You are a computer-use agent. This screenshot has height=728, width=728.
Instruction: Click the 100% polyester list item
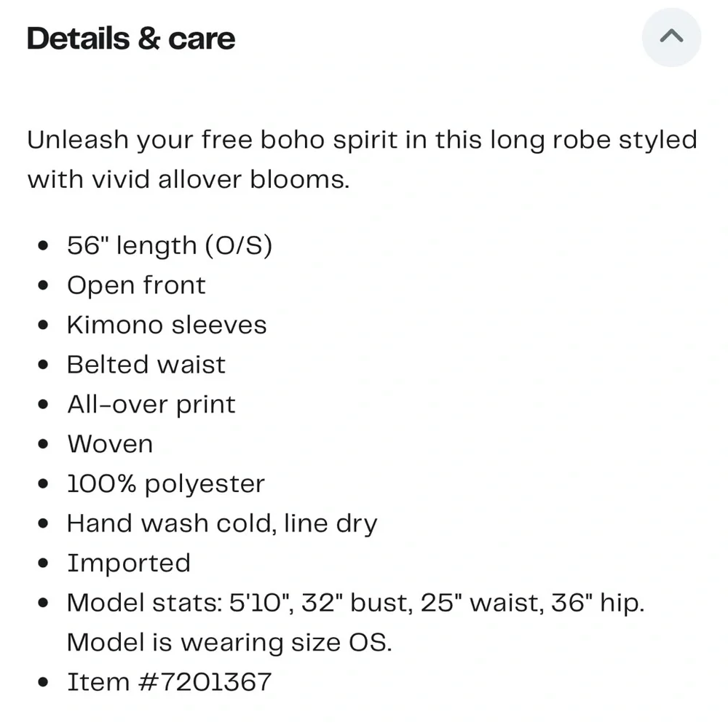166,484
